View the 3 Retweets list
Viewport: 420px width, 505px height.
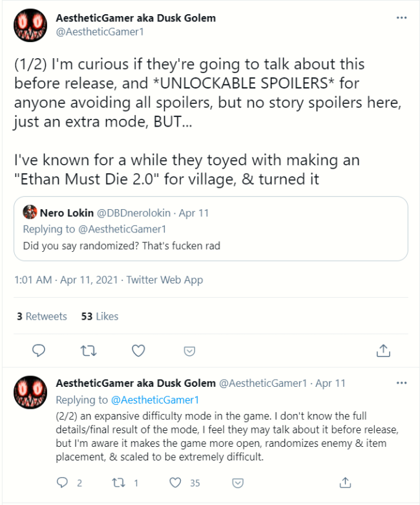(x=42, y=316)
